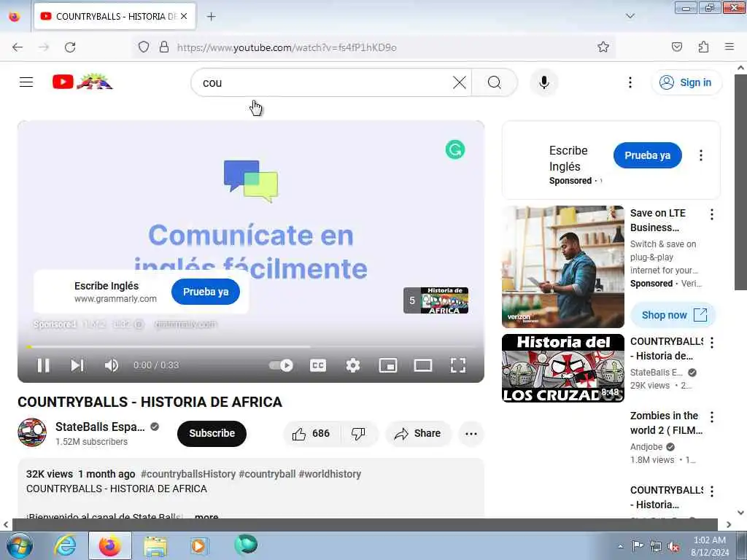
Task: Open File Explorer from taskbar
Action: [x=155, y=545]
